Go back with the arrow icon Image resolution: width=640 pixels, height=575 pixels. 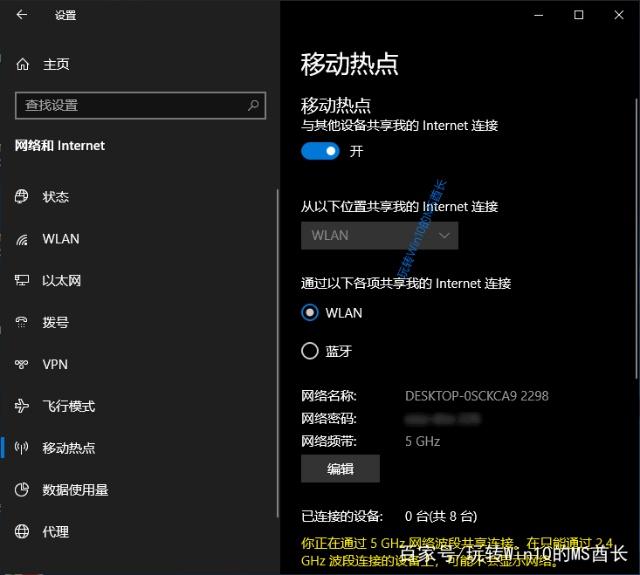(x=22, y=15)
